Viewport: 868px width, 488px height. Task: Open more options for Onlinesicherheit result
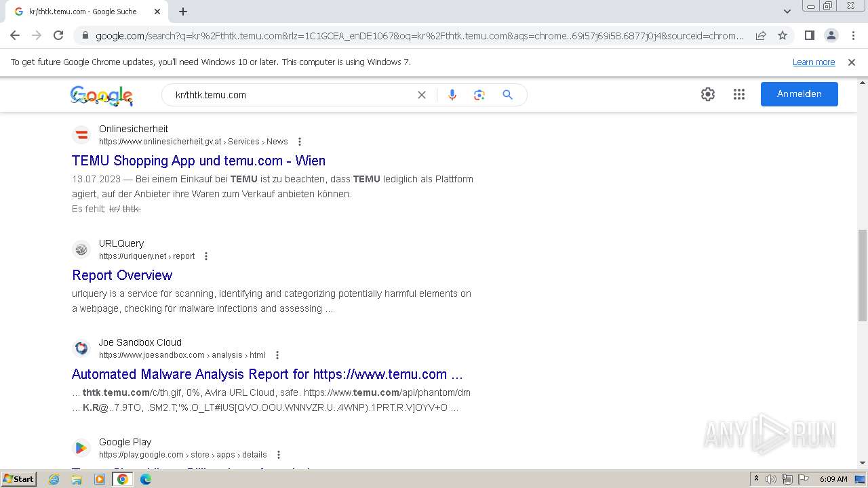point(300,142)
